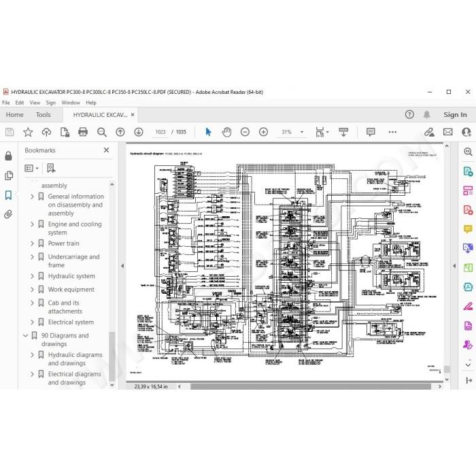
Task: Collapse navigation pane left arrow
Action: coord(122,266)
